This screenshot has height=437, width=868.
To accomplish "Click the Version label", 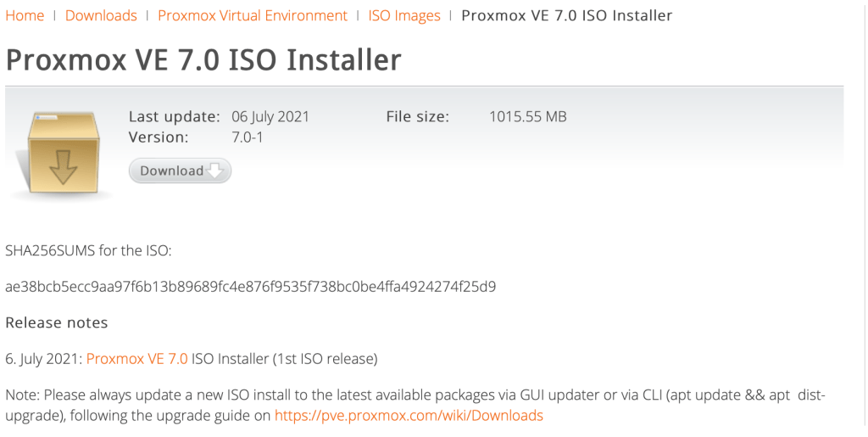I will 159,137.
